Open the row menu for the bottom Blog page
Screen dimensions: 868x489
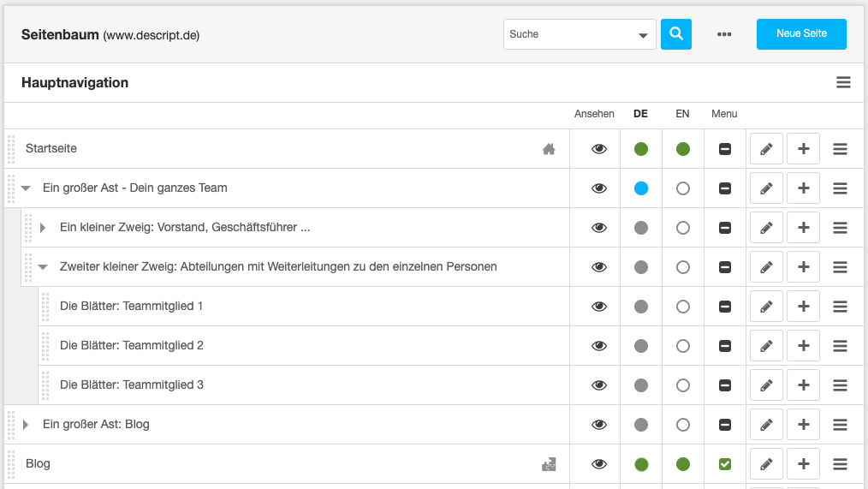tap(840, 464)
